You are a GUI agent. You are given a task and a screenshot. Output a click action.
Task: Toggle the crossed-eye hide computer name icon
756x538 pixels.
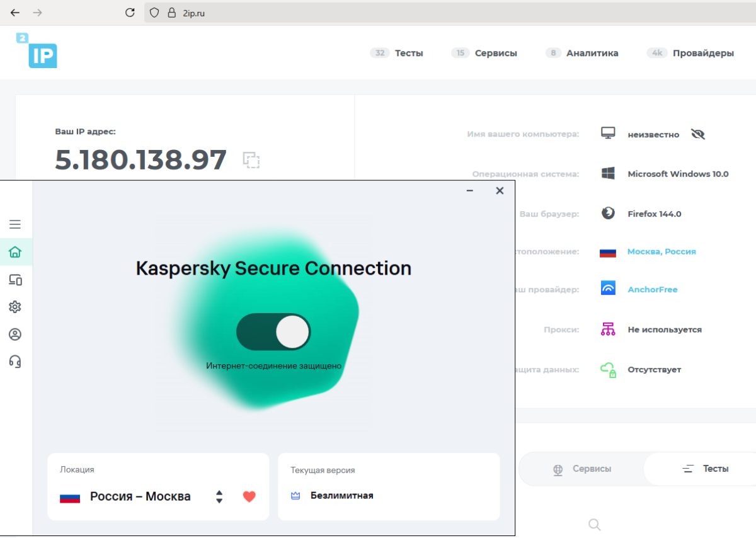[697, 134]
